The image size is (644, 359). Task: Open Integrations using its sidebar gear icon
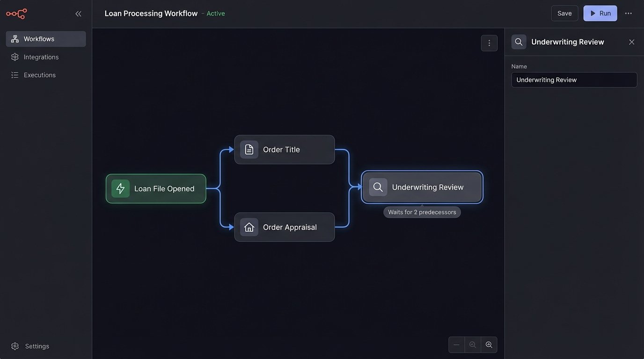pyautogui.click(x=14, y=57)
